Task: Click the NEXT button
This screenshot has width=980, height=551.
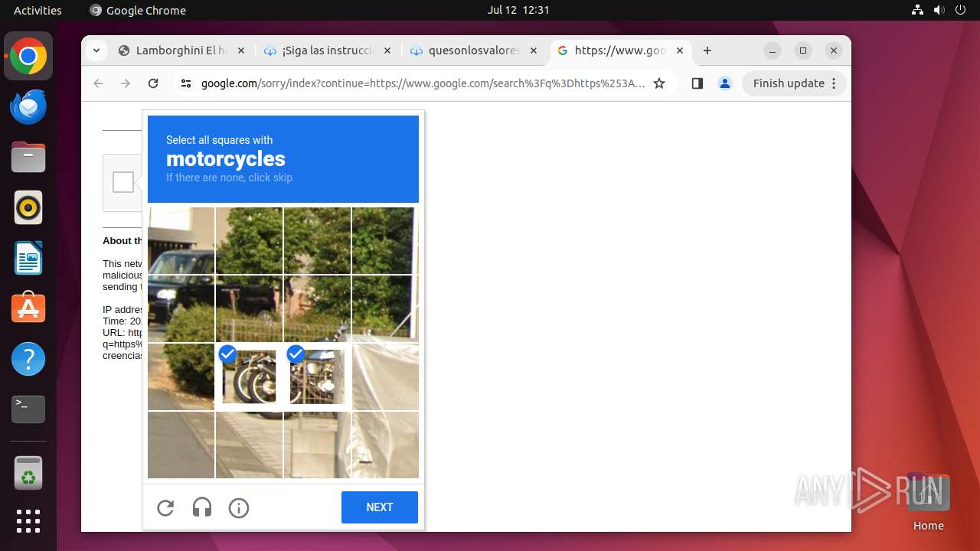Action: coord(380,507)
